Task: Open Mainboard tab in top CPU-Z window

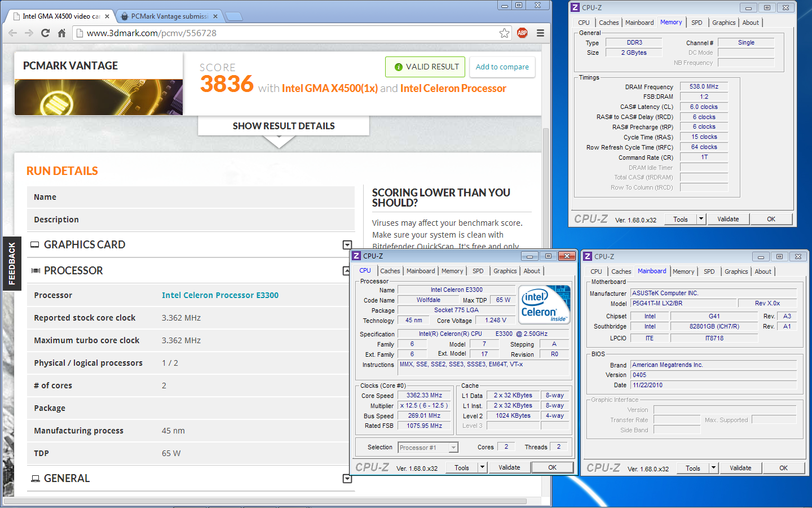Action: click(639, 23)
